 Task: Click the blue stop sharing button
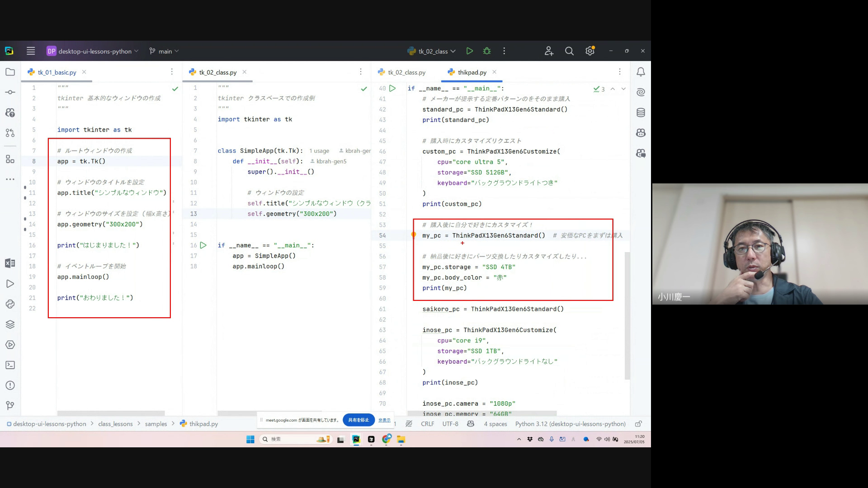pos(359,420)
